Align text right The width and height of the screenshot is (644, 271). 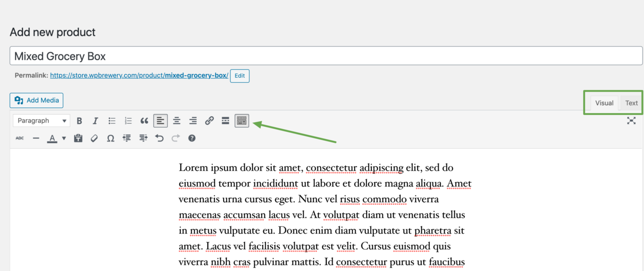193,121
